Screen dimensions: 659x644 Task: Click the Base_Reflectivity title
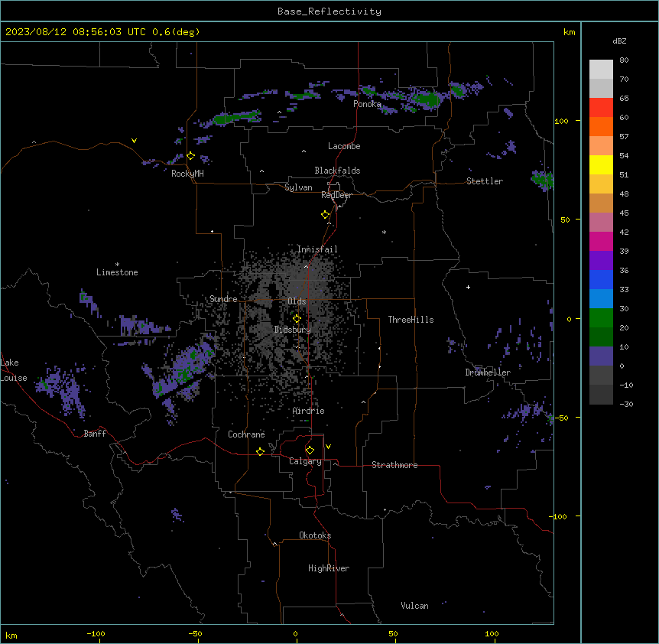pyautogui.click(x=329, y=11)
